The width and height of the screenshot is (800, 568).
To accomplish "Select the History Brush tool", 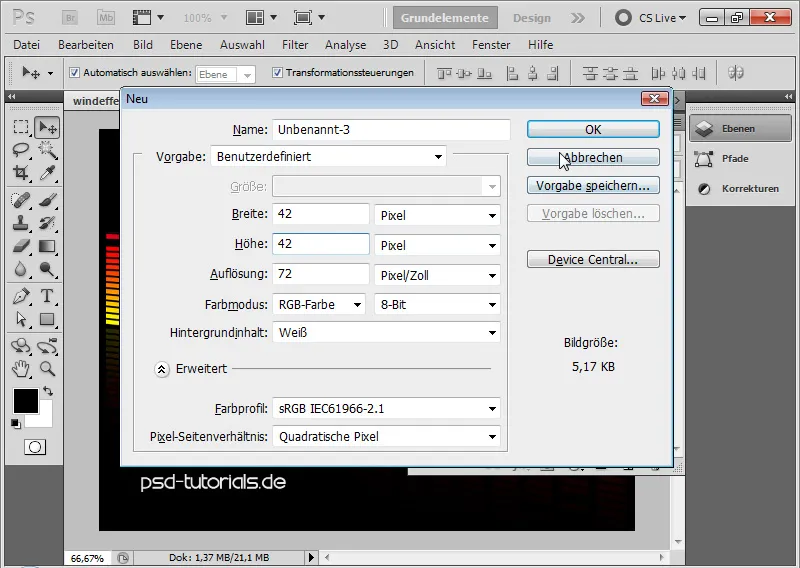I will tap(47, 223).
